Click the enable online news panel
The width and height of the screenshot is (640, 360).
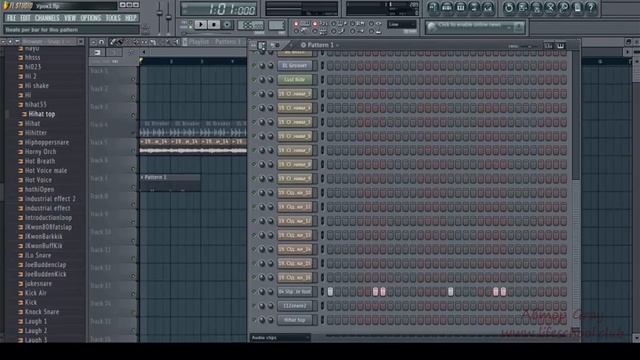[475, 27]
